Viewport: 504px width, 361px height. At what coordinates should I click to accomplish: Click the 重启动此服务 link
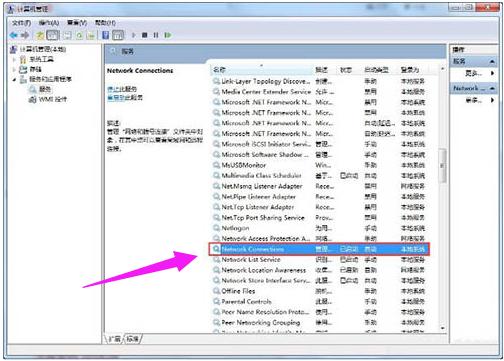pyautogui.click(x=125, y=98)
